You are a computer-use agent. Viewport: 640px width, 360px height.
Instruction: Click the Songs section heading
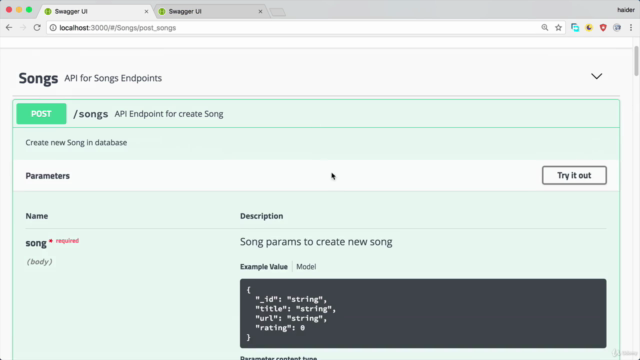(x=38, y=78)
